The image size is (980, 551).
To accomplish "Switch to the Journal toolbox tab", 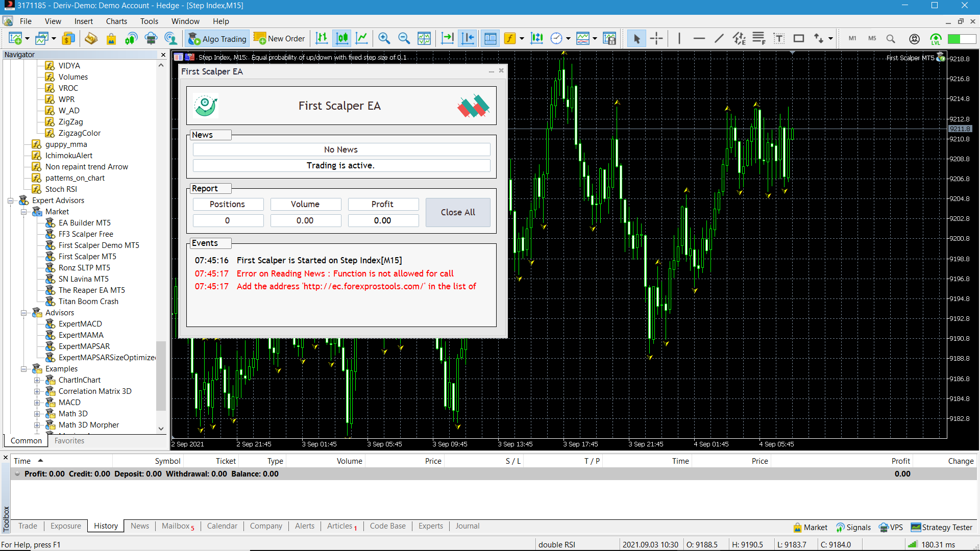I will tap(467, 526).
